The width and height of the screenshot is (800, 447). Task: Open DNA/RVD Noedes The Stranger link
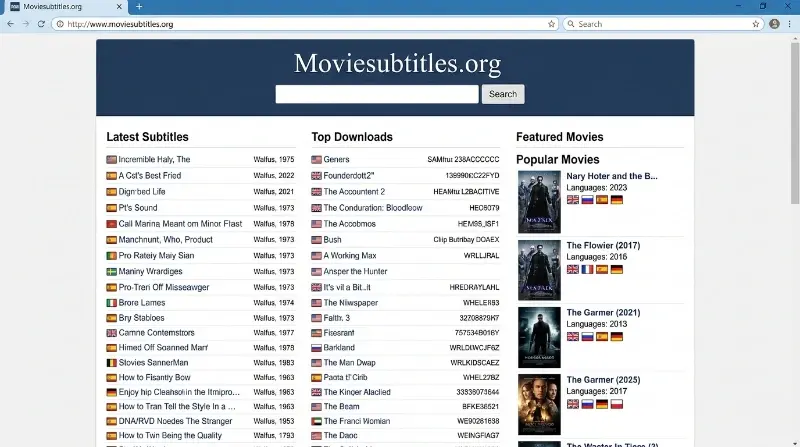point(176,421)
